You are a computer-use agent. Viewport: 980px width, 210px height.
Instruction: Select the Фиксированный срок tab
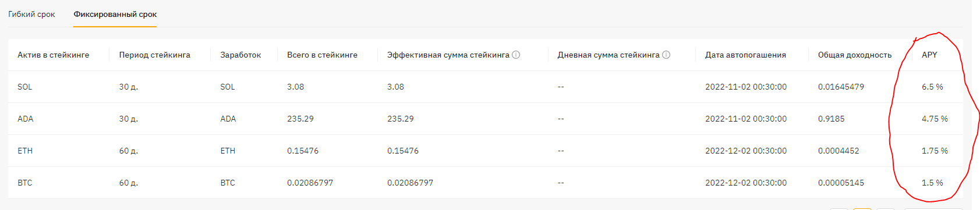tap(115, 14)
